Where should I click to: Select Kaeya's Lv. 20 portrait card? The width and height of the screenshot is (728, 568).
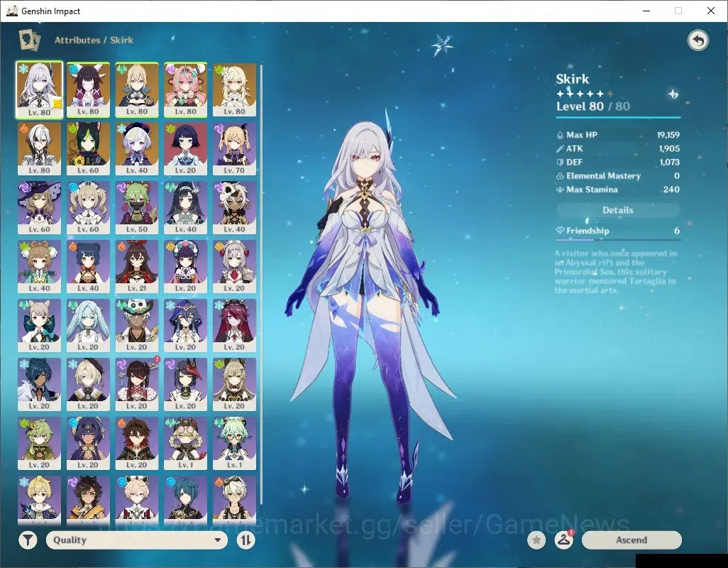[40, 385]
